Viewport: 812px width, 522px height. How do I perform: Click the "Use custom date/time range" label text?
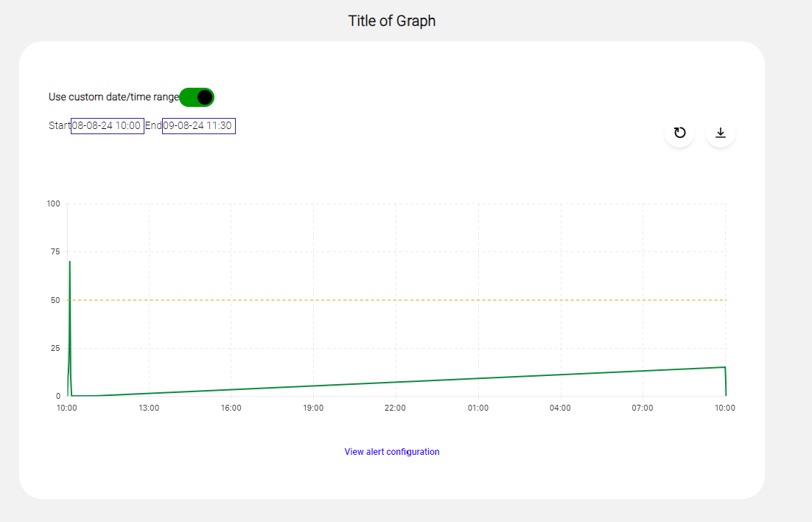(x=113, y=97)
